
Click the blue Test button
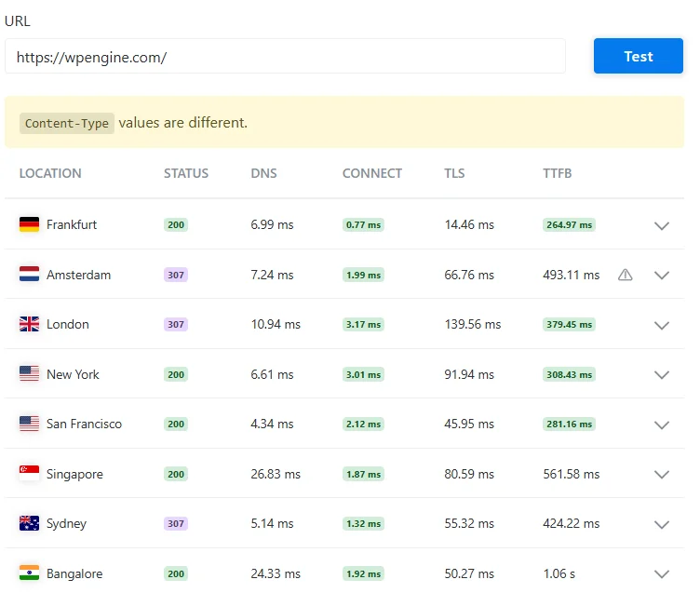coord(638,56)
